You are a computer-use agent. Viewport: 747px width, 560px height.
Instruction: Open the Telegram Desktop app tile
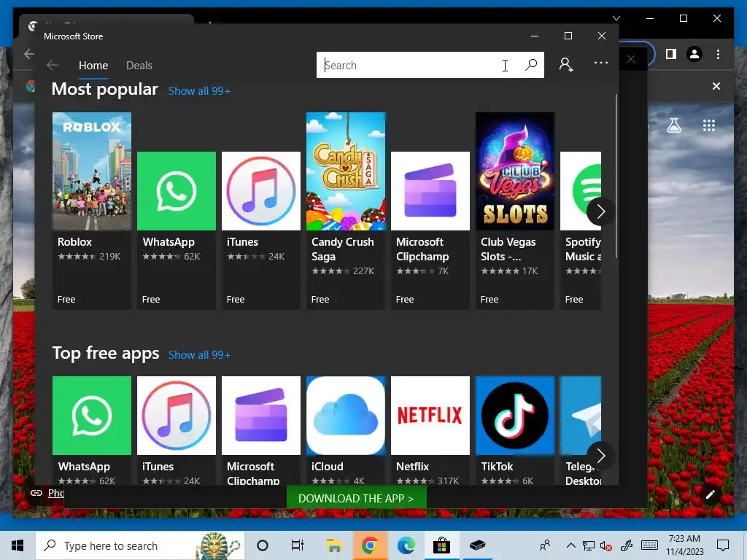pos(581,430)
